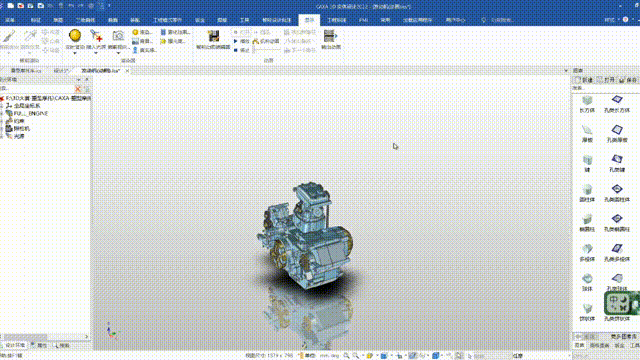Open dropdown arrow under smart render button
640x360 pixels.
pos(75,53)
